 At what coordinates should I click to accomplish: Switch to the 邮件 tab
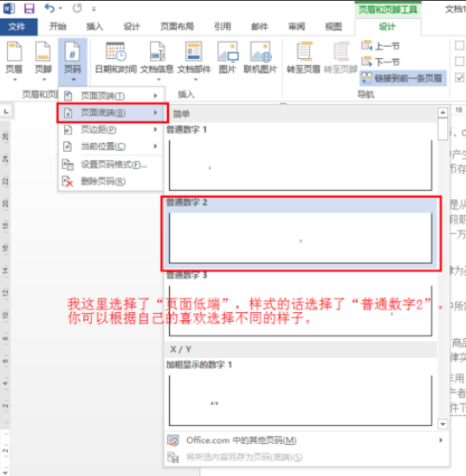(x=260, y=27)
